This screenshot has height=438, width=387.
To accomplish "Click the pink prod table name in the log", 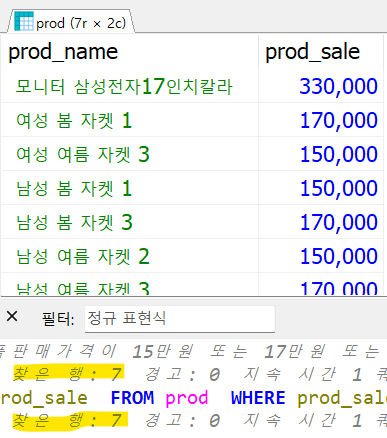I will [187, 398].
